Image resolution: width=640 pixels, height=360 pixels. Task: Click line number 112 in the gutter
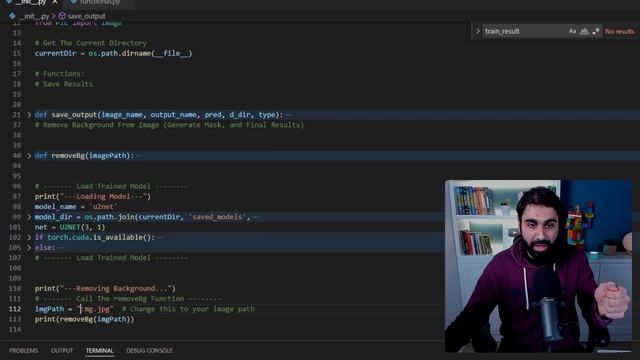[x=15, y=309]
